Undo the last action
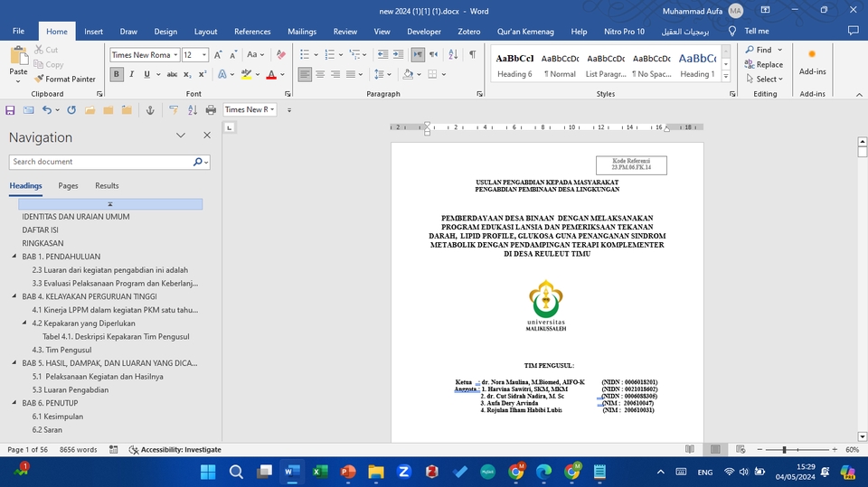 [46, 110]
